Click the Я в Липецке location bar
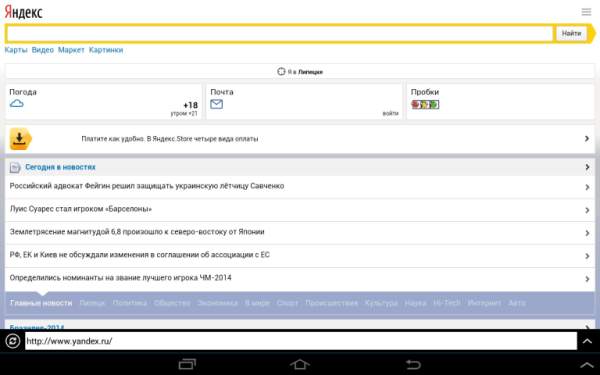The height and width of the screenshot is (375, 600). click(x=300, y=72)
